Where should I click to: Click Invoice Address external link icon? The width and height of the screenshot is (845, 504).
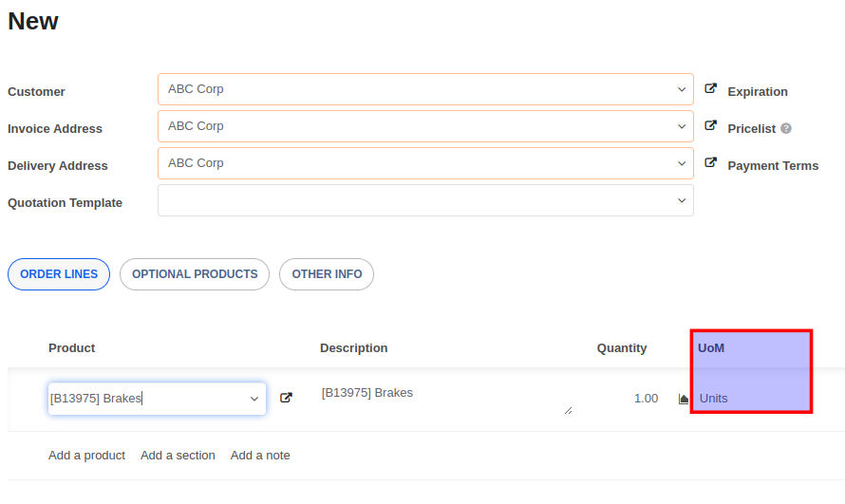click(x=710, y=126)
